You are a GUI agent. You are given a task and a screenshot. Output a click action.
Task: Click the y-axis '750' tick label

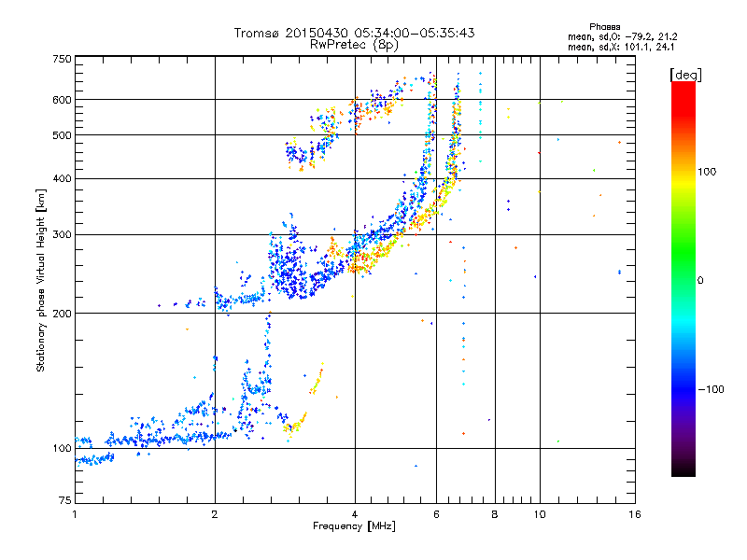62,59
